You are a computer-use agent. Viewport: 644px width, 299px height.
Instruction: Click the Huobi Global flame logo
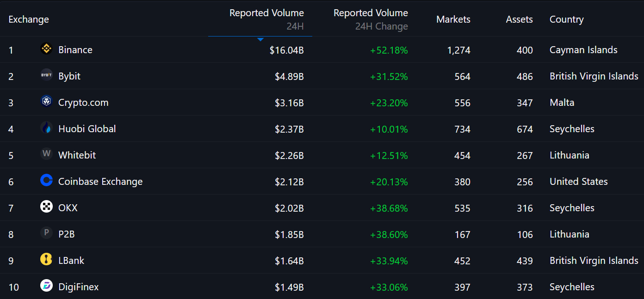point(46,128)
